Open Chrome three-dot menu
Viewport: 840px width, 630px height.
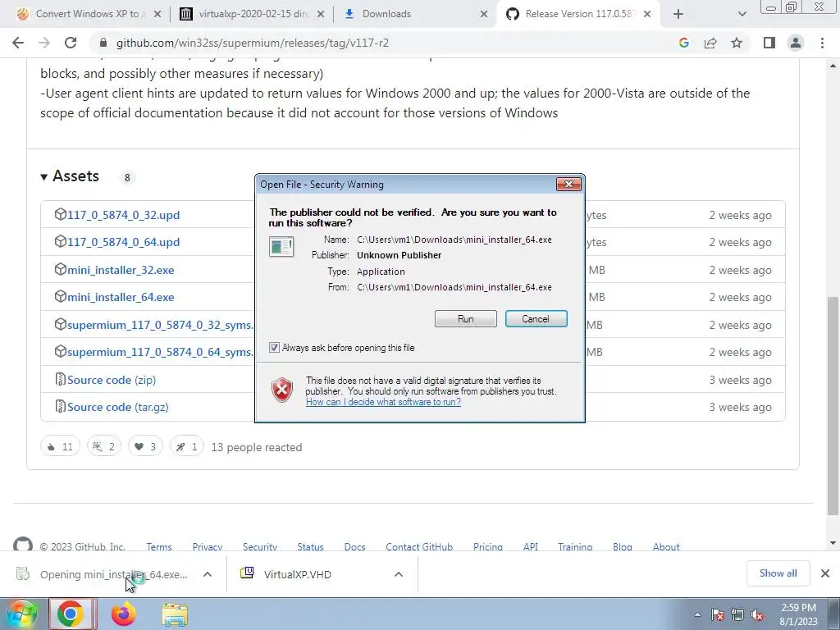tap(822, 43)
